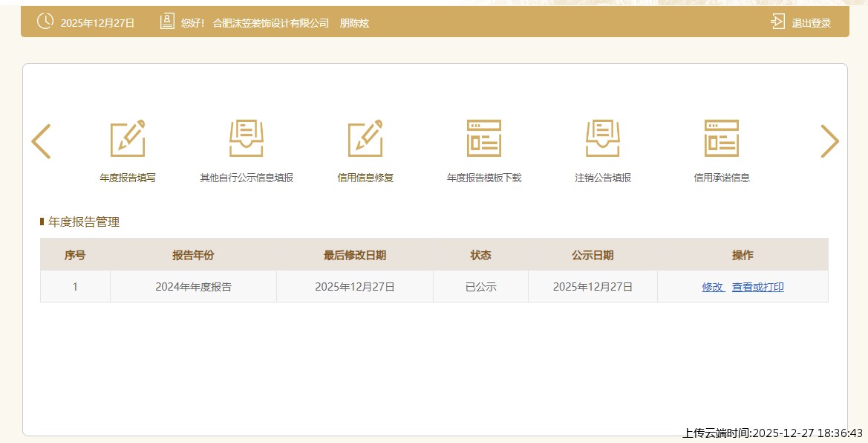The width and height of the screenshot is (868, 443).
Task: Click the 已公示 status cell
Action: coord(480,287)
